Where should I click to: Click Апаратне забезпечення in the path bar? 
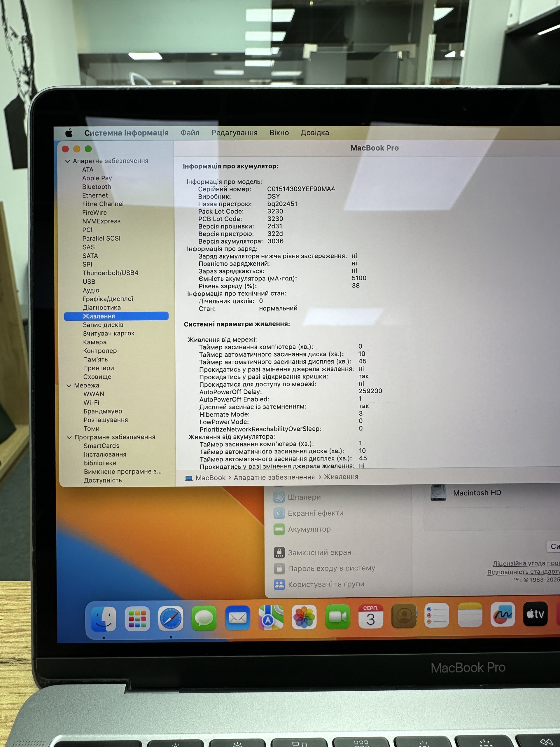(274, 477)
